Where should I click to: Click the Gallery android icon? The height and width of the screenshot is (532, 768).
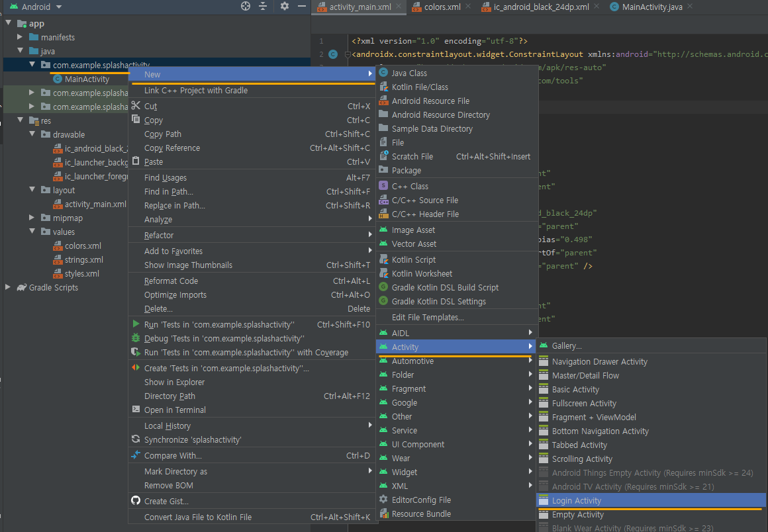pos(544,345)
